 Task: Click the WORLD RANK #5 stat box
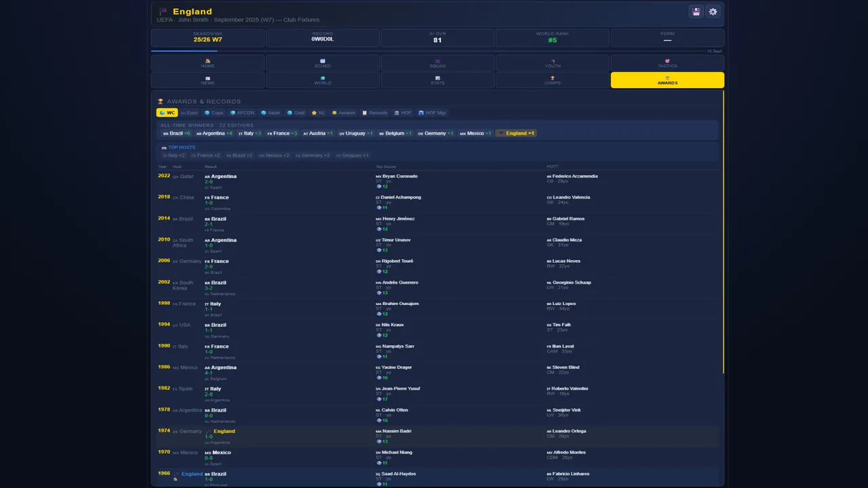553,38
